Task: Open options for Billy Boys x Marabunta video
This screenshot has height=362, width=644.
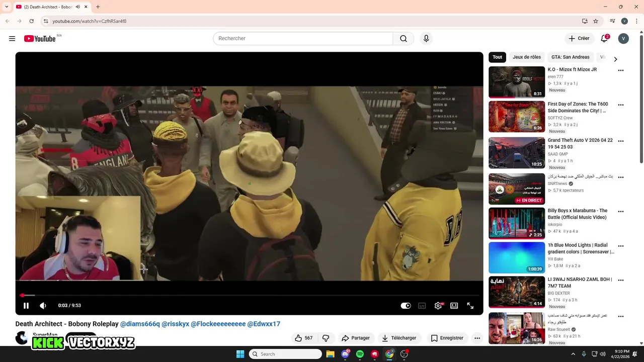Action: [621, 212]
